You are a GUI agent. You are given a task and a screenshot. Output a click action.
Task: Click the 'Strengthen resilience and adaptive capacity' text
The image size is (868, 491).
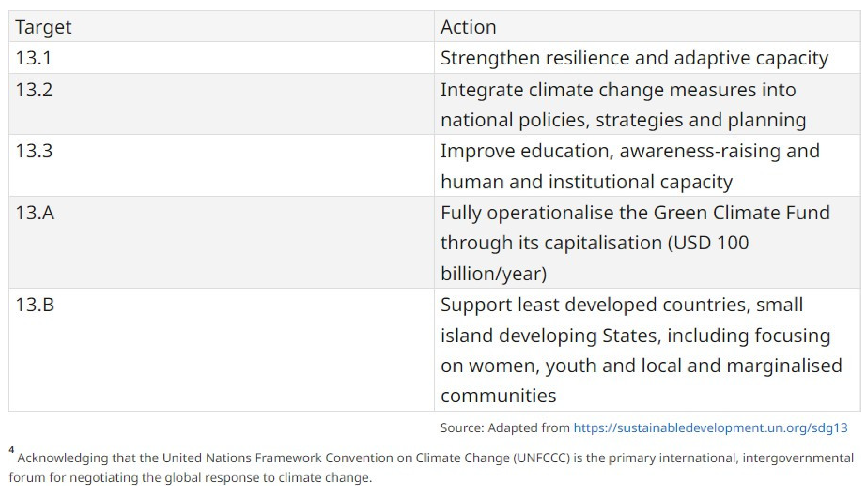click(634, 58)
